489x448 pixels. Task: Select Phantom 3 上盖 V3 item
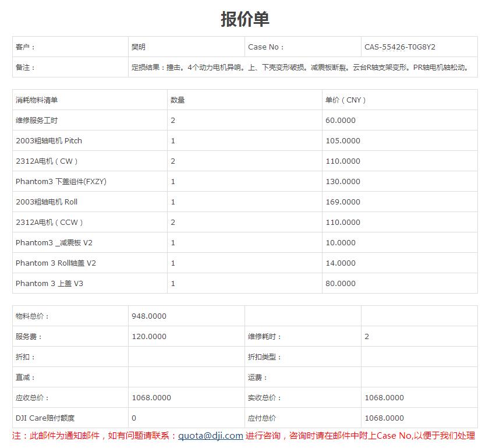(x=49, y=284)
